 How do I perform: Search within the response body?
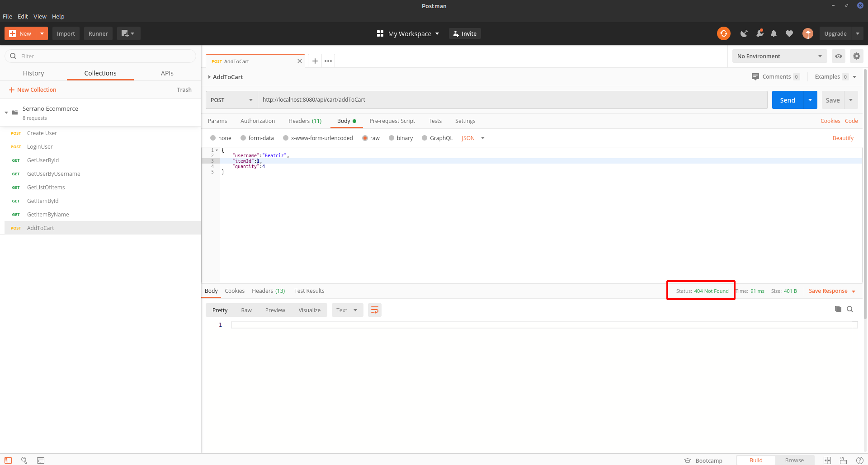click(850, 309)
